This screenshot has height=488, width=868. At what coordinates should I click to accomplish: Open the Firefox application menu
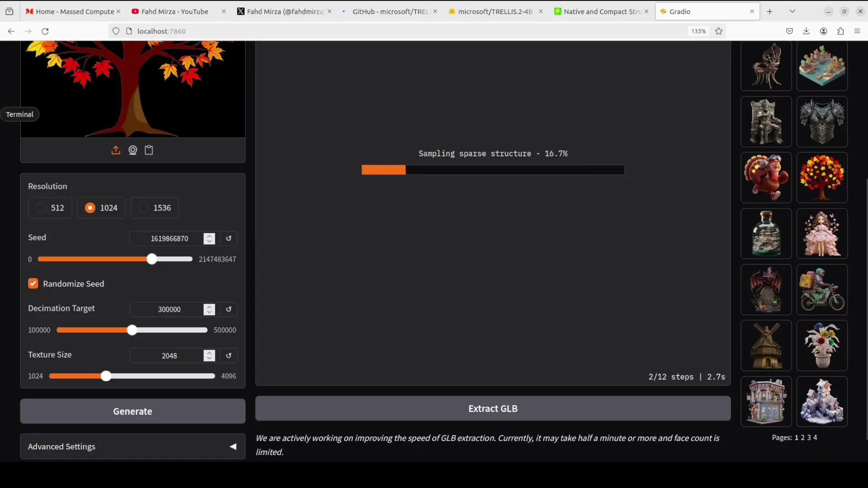coord(857,31)
